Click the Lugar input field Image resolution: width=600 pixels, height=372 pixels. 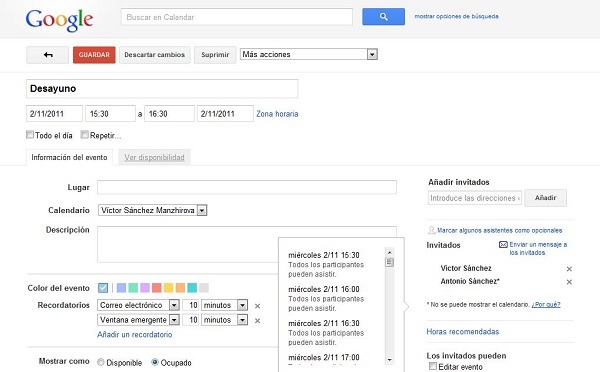[247, 187]
